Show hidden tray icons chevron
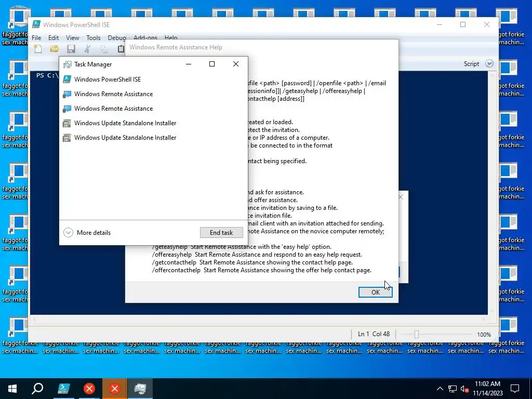The width and height of the screenshot is (532, 399). (x=440, y=389)
